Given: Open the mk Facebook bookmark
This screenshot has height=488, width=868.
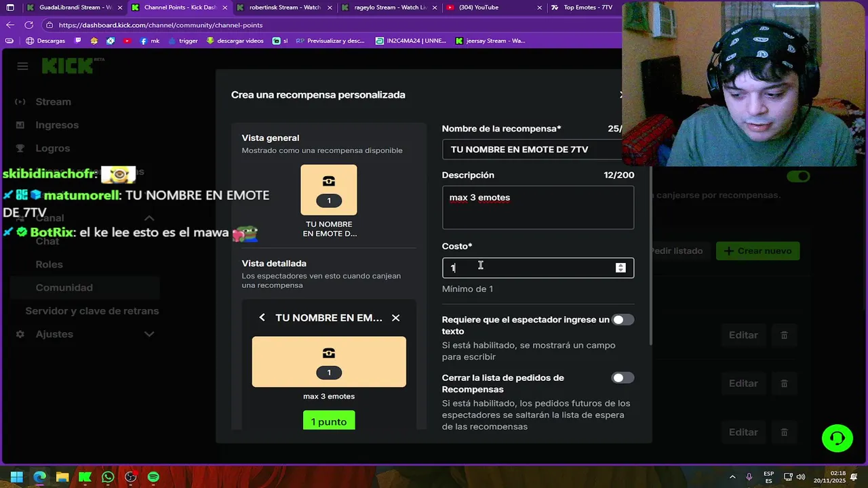Looking at the screenshot, I should (149, 41).
